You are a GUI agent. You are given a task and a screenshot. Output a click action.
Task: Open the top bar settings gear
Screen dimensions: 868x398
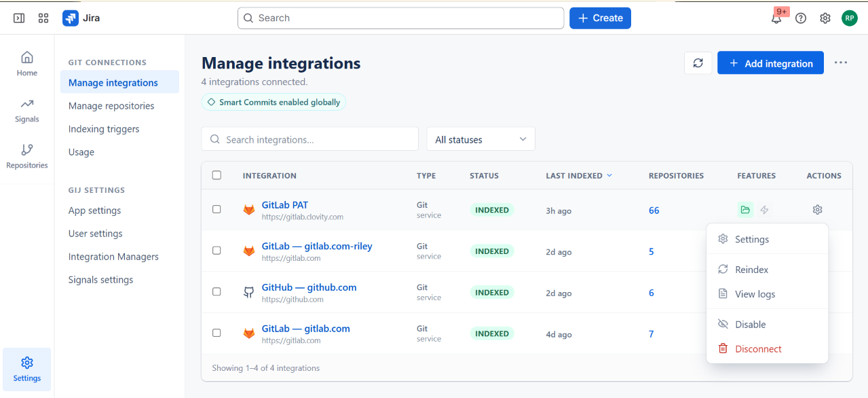tap(825, 18)
